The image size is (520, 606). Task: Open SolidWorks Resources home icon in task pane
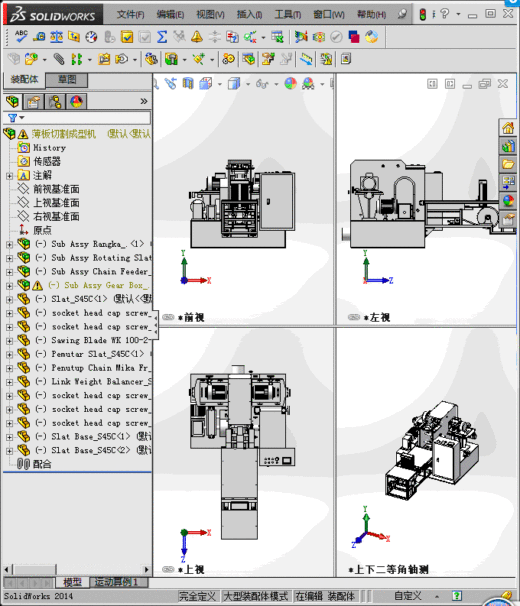508,128
